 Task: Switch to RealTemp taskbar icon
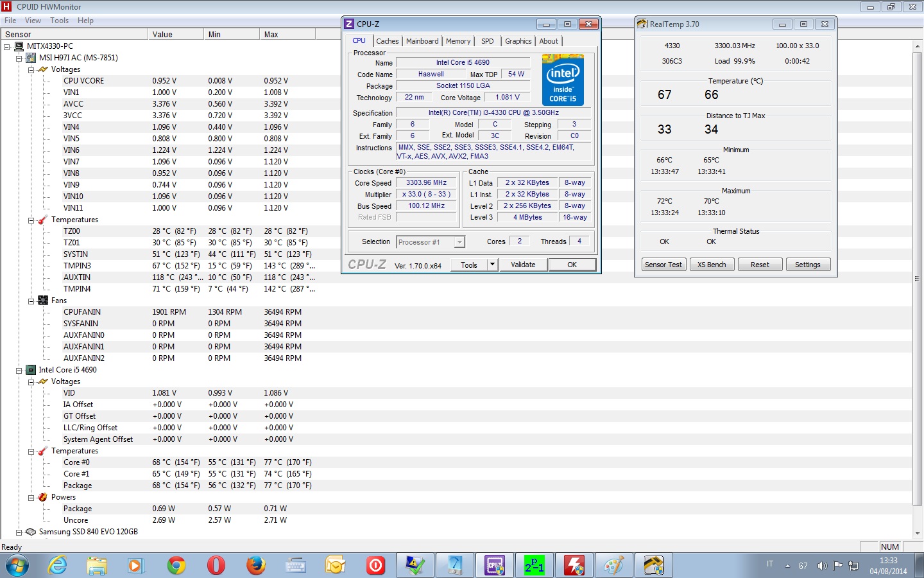click(x=654, y=566)
